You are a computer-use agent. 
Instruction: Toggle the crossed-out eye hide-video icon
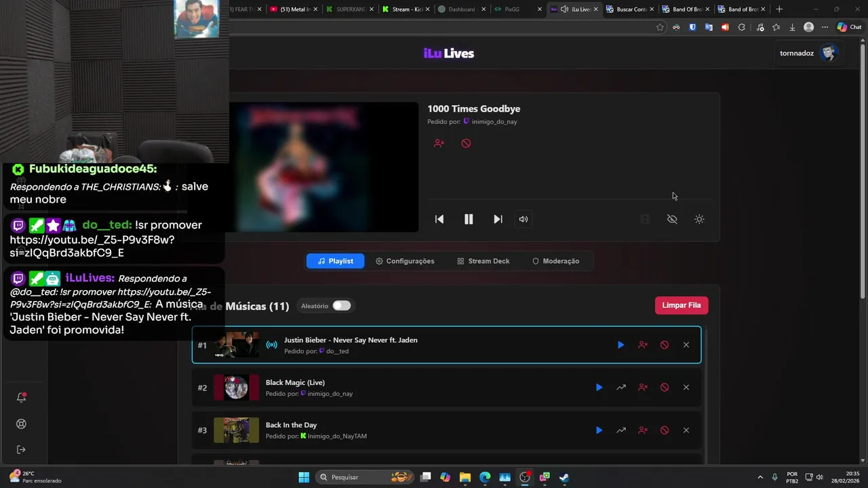[x=672, y=219]
